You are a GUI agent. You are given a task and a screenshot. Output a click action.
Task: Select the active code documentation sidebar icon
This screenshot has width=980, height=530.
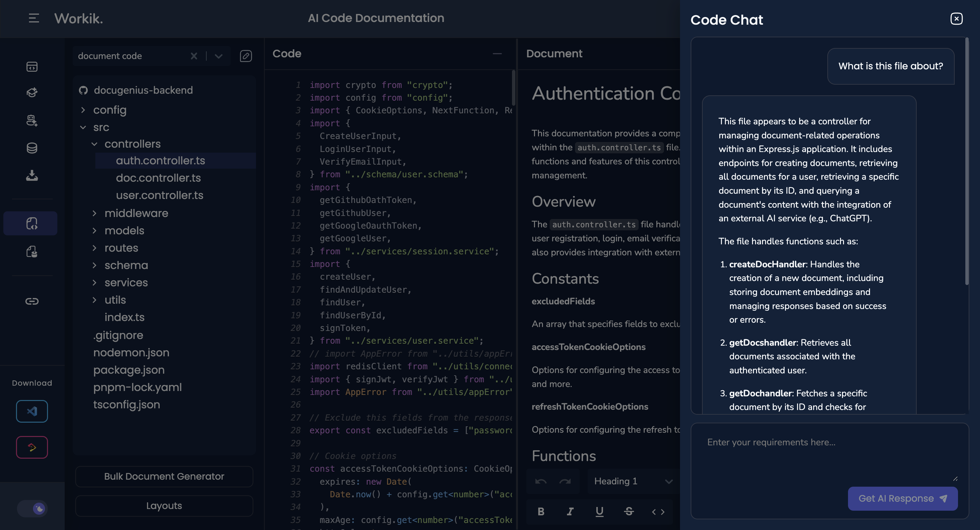[x=30, y=223]
